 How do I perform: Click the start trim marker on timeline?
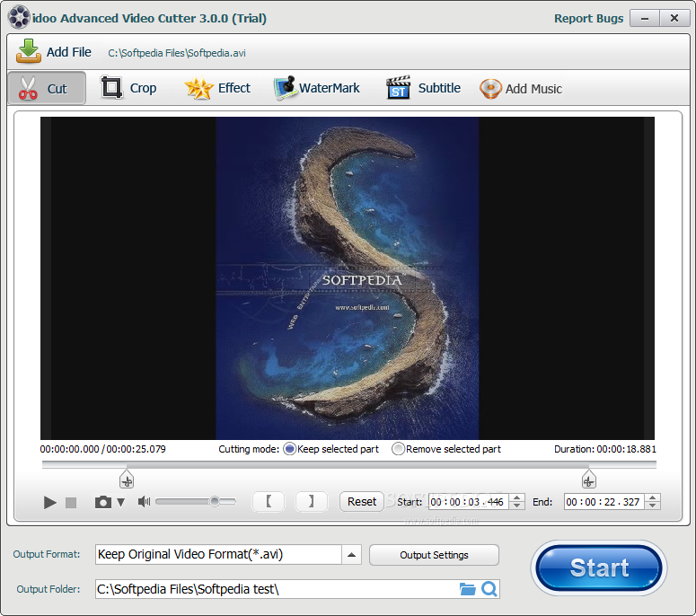click(127, 480)
